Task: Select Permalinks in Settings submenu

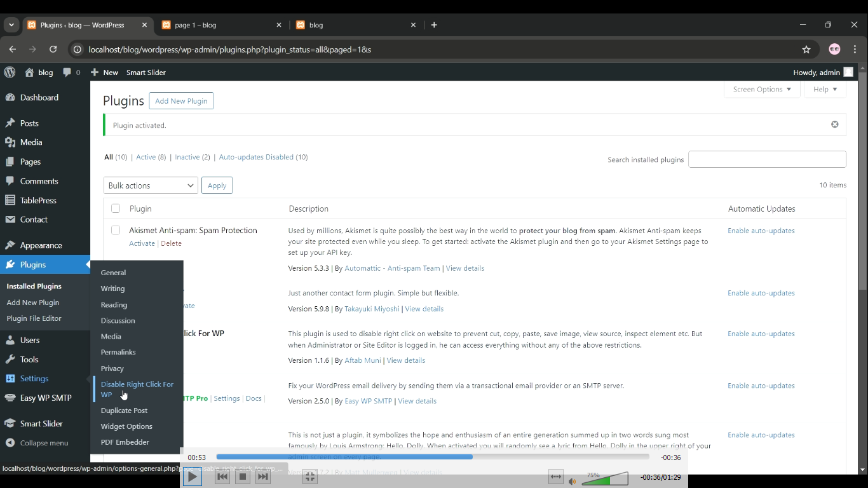Action: pos(118,352)
